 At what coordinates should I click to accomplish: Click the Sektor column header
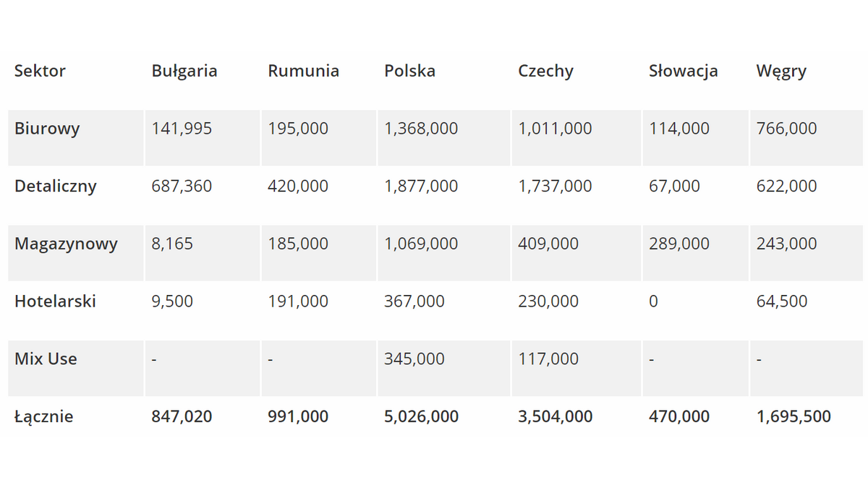pyautogui.click(x=40, y=71)
